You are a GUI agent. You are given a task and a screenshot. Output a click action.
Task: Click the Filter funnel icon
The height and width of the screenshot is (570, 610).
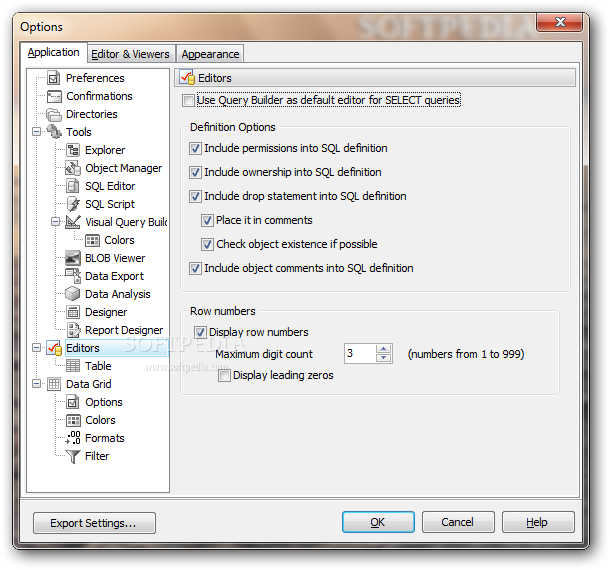(x=73, y=456)
